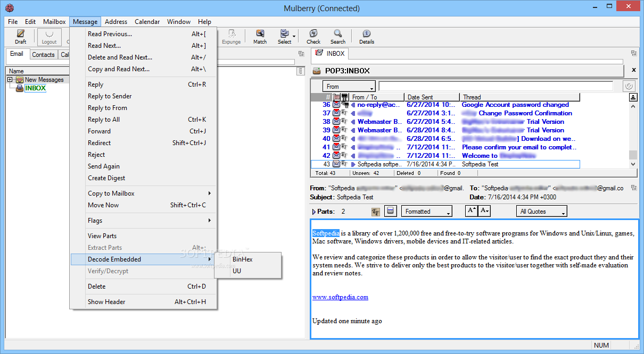Select BinHex decode option
This screenshot has height=354, width=644.
(248, 259)
